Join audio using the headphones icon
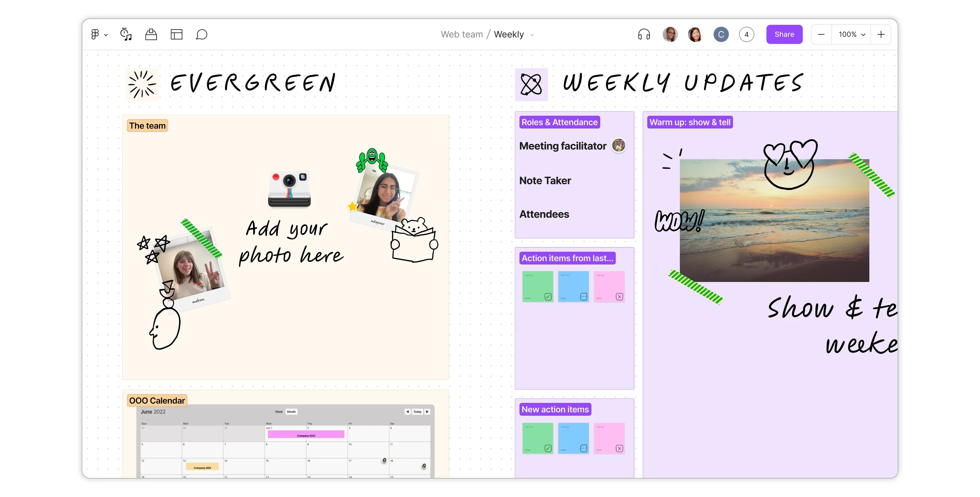This screenshot has height=497, width=980. coord(644,34)
